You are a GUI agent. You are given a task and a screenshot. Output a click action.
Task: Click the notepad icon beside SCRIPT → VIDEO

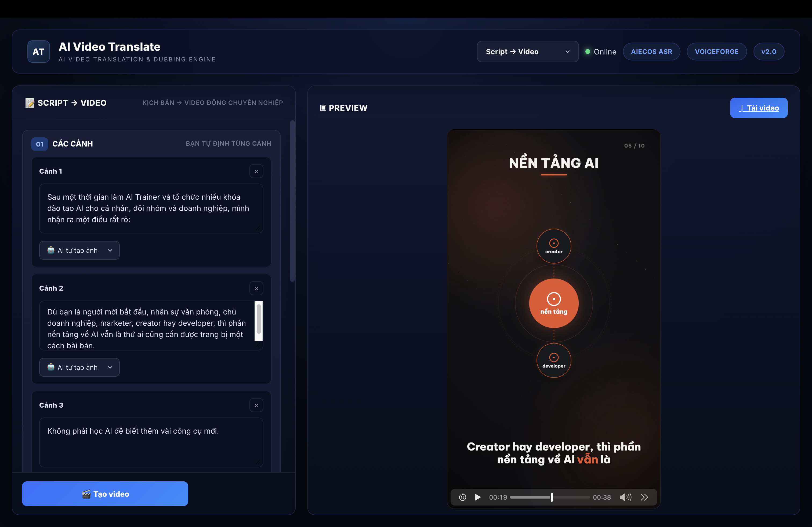[30, 103]
